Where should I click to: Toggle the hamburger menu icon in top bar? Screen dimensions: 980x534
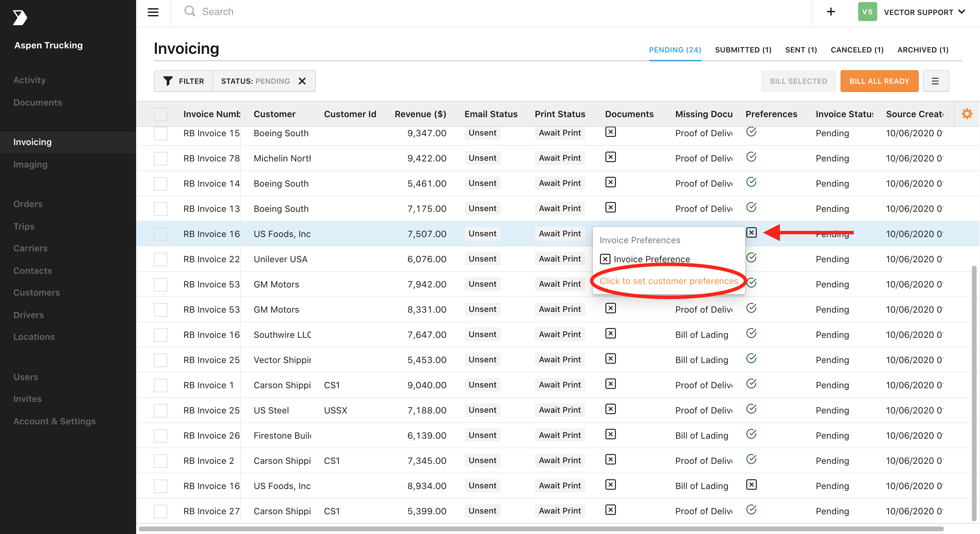coord(153,12)
